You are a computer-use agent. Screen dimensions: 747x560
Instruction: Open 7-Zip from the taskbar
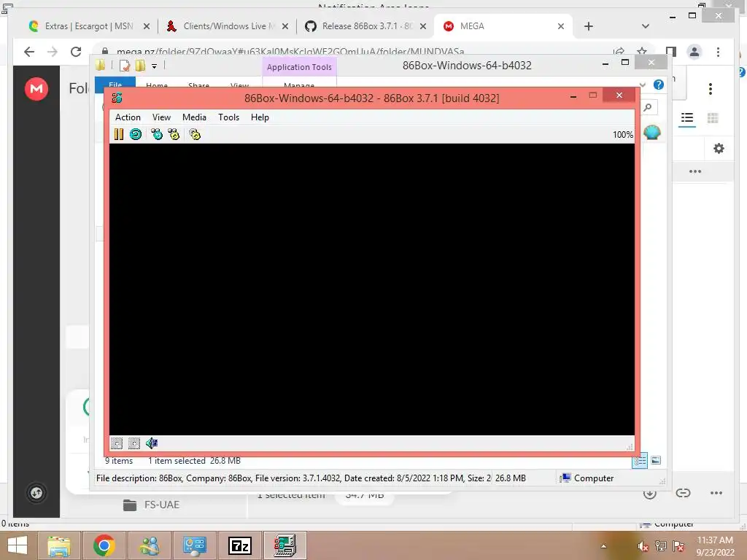(239, 545)
